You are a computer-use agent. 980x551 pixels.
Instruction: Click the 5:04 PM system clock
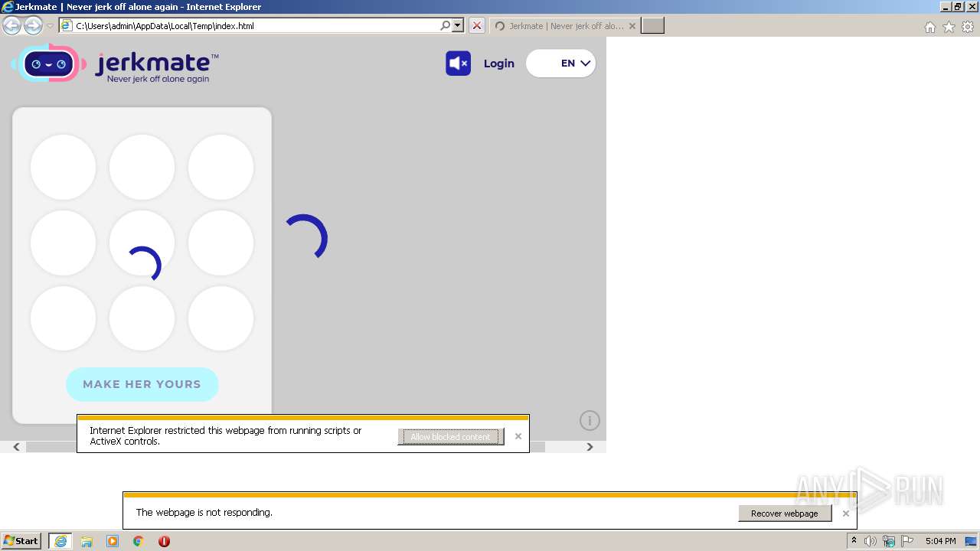click(940, 541)
